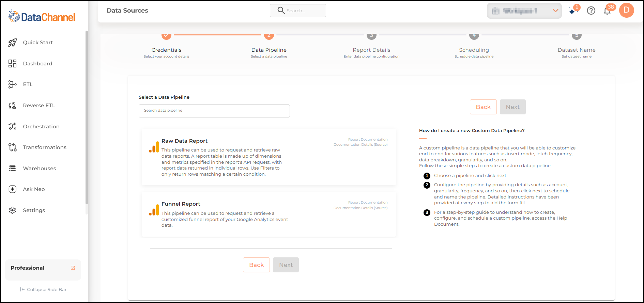
Task: Click Next button below the pipeline list
Action: (286, 265)
